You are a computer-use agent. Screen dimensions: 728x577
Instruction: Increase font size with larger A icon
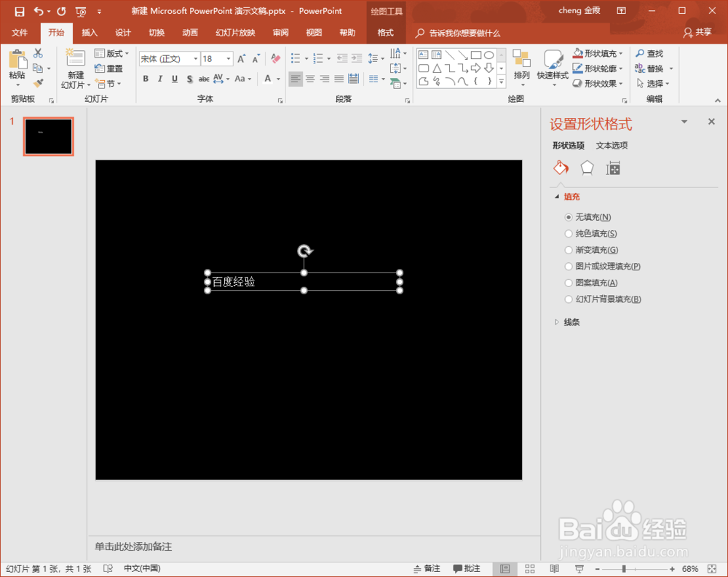(x=242, y=59)
